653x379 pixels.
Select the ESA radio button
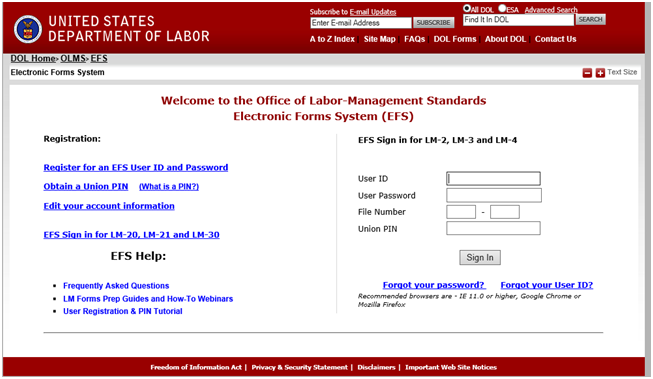[502, 8]
